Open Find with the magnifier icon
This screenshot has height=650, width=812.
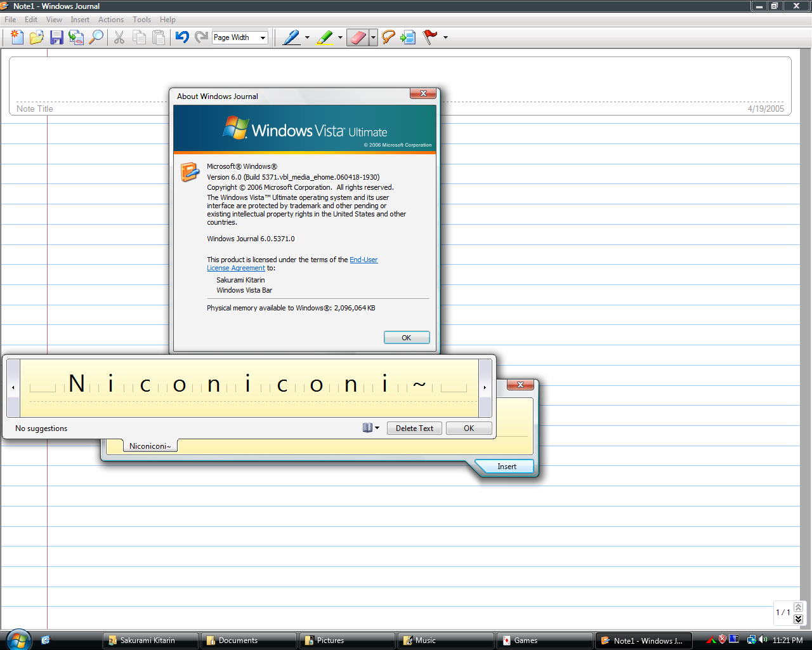pos(96,37)
